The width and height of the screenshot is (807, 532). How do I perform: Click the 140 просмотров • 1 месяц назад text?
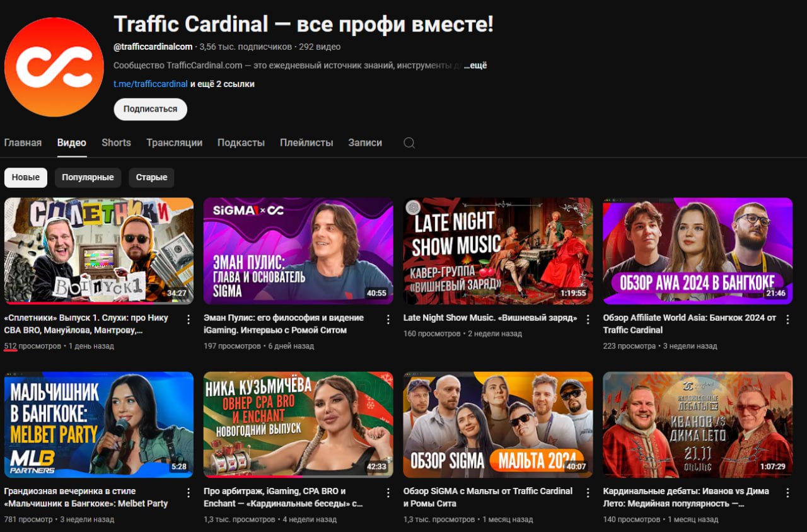660,519
